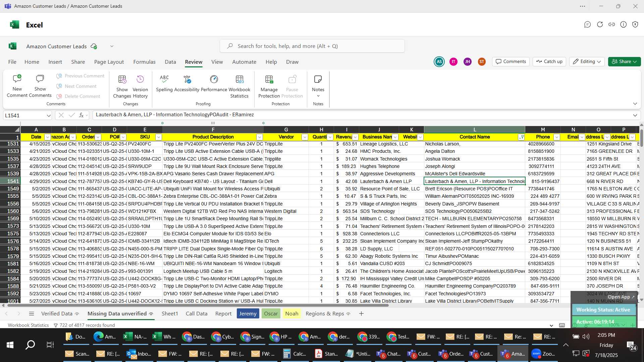Click the info icon in header
Screen dimensions: 644x362
click(x=624, y=24)
